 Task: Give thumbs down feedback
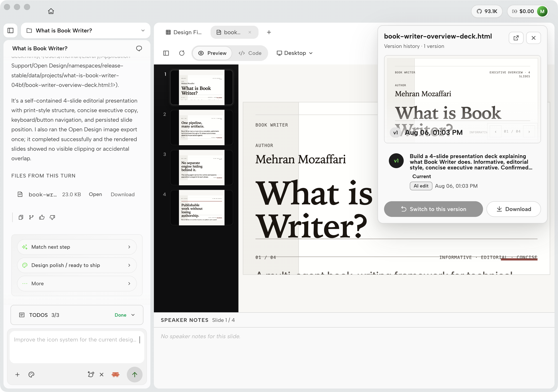tap(52, 217)
